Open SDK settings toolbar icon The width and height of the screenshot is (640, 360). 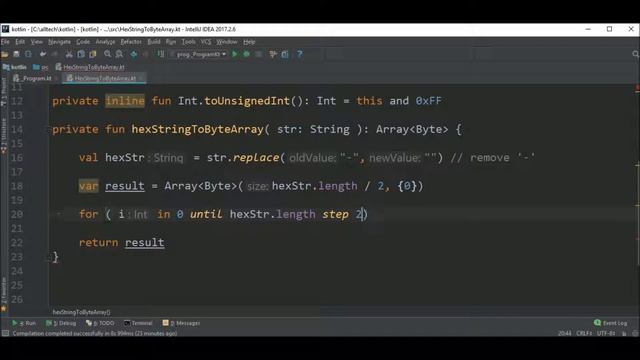coord(285,54)
